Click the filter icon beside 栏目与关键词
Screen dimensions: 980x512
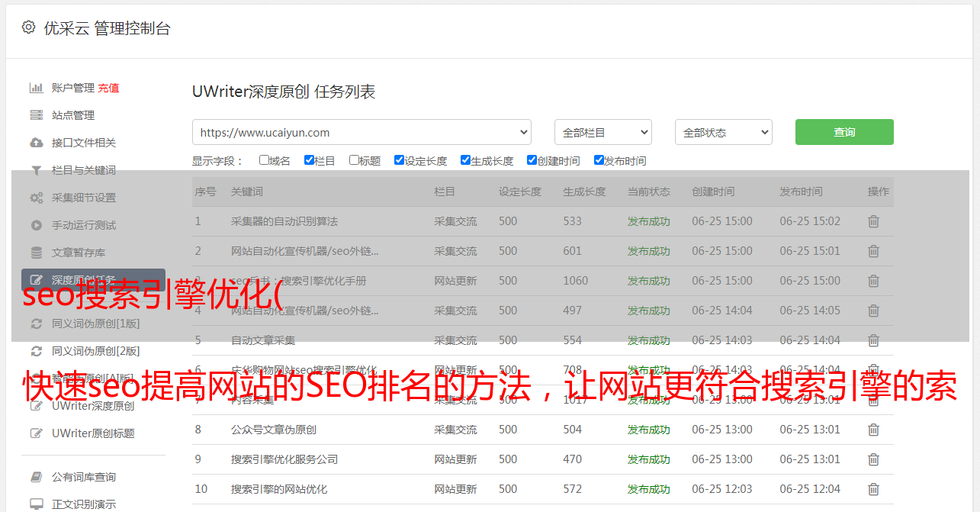pyautogui.click(x=36, y=170)
